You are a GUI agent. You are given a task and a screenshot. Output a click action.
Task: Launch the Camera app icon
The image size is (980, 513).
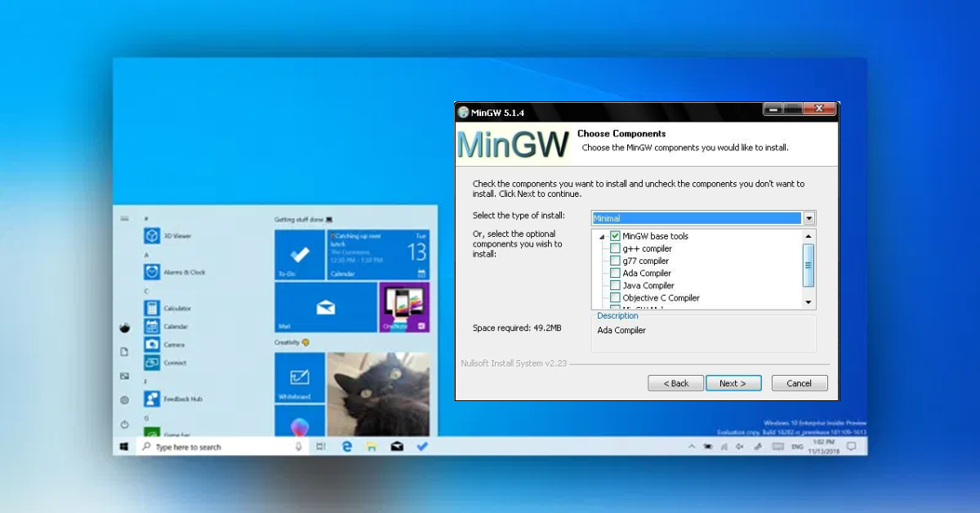pyautogui.click(x=151, y=345)
